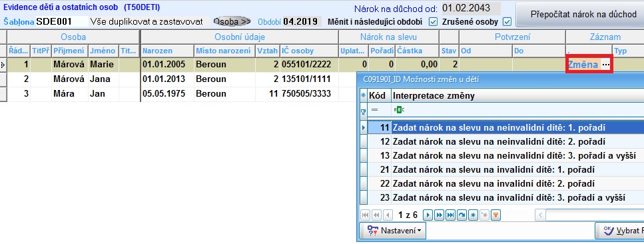Click the gray asterisk go-to-bookmark icon
The height and width of the screenshot is (244, 644).
(484, 215)
